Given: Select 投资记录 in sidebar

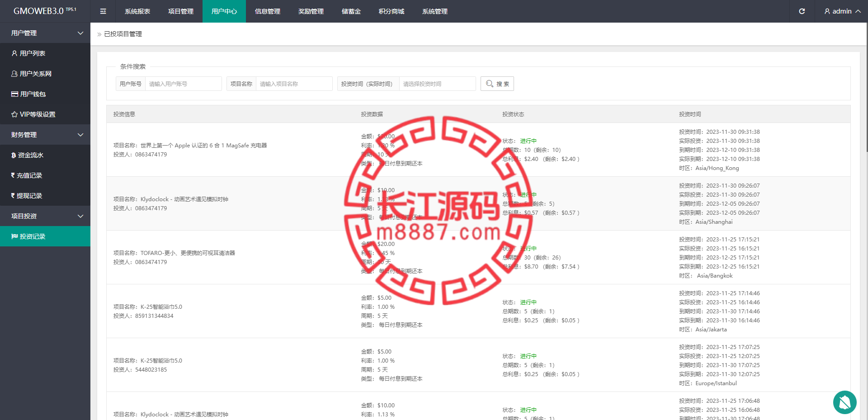Looking at the screenshot, I should point(45,236).
